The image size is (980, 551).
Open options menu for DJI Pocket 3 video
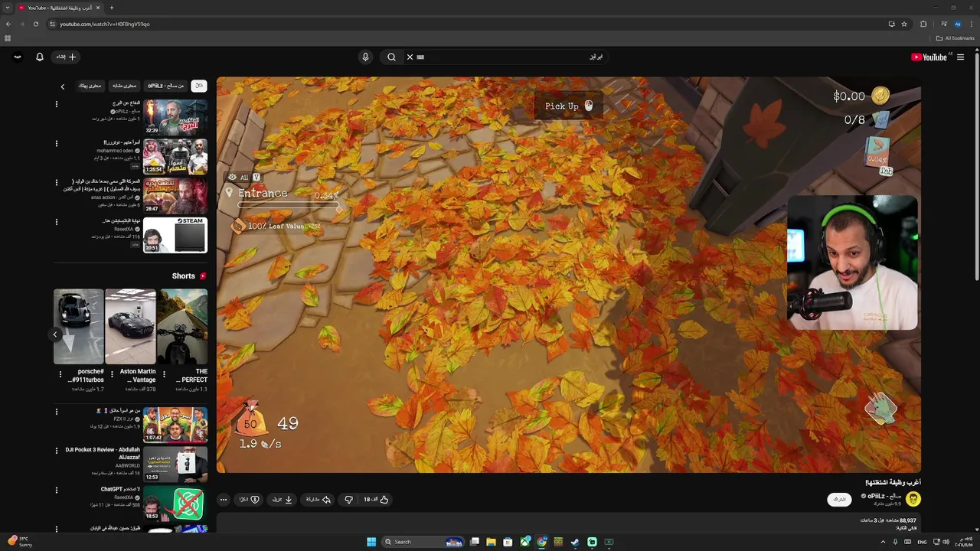[56, 450]
